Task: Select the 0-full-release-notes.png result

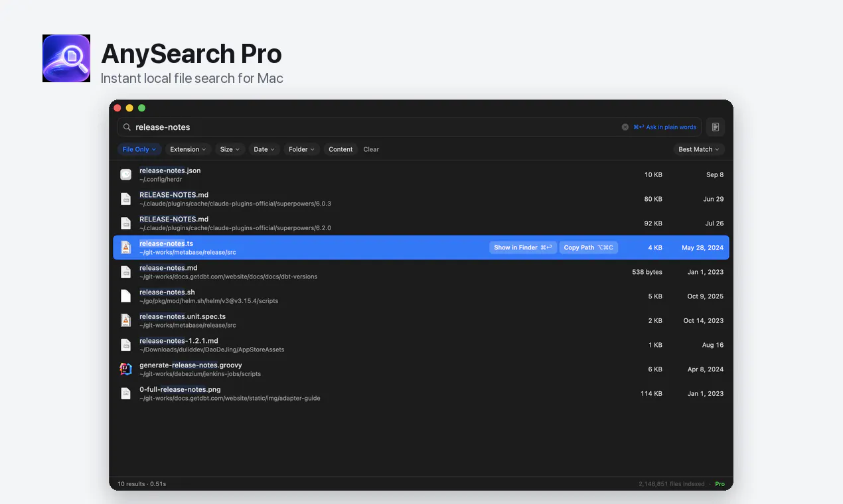Action: (421, 393)
